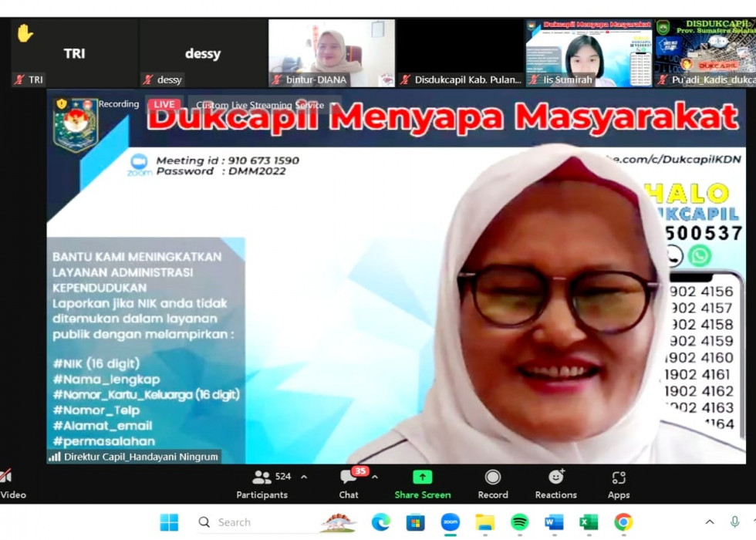Click the Windows taskbar Search box

click(255, 522)
